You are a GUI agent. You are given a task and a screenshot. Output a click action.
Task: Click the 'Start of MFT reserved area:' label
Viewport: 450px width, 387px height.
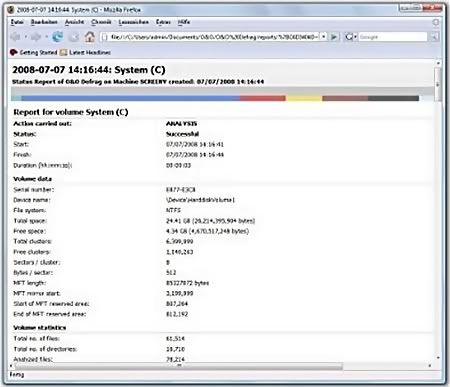51,304
